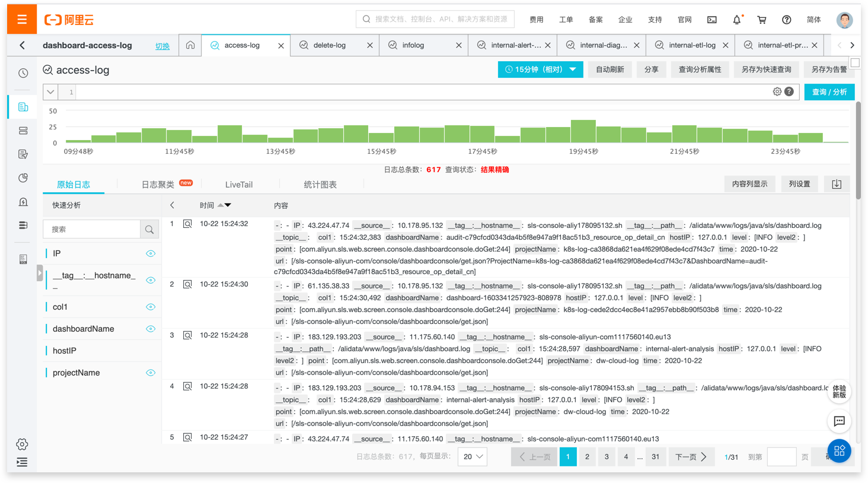Open the Cloud Shell terminal icon
The image size is (868, 483).
pos(712,20)
